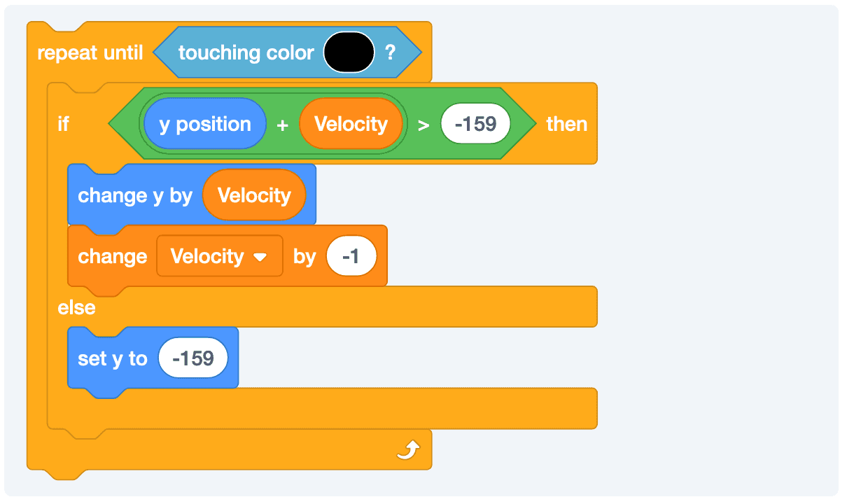Click the 'touching color' text
The height and width of the screenshot is (504, 847).
point(246,52)
